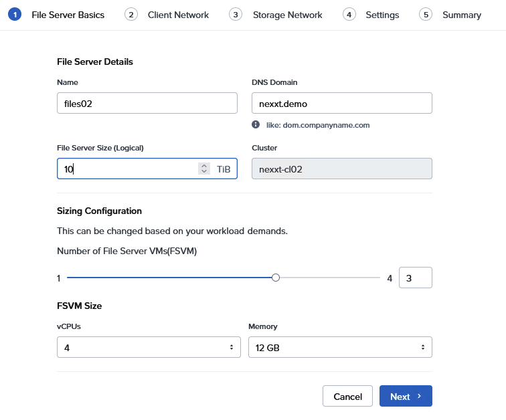Click the FSVM number box showing 3
506x420 pixels.
click(415, 278)
